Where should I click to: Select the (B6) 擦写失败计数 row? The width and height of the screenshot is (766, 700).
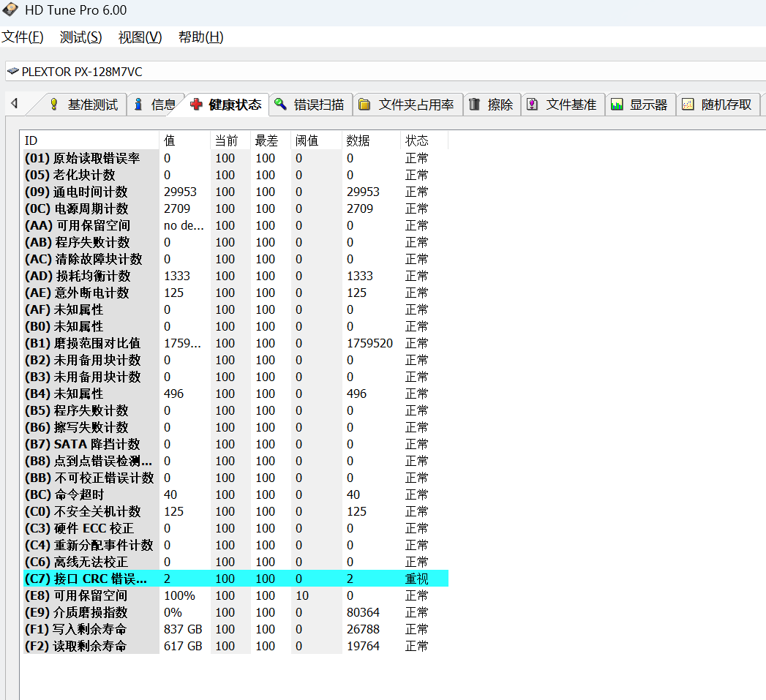(x=236, y=427)
